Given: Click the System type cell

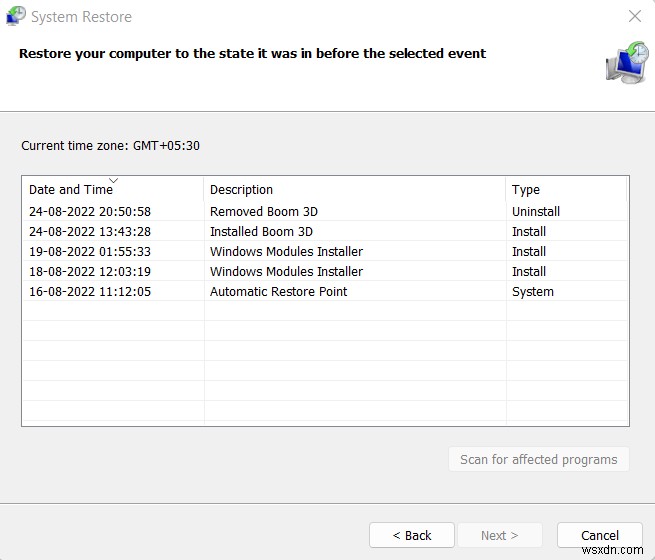Looking at the screenshot, I should (533, 292).
